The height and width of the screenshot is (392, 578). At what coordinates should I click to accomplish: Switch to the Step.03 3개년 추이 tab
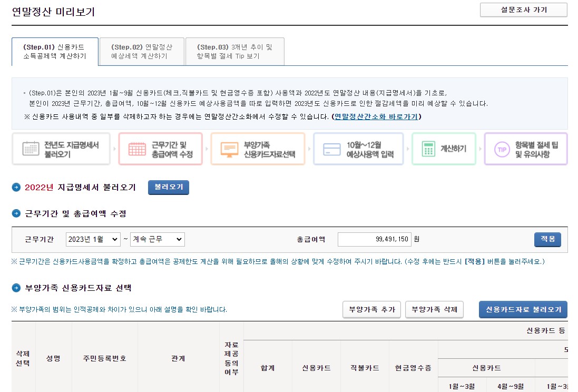[x=234, y=51]
